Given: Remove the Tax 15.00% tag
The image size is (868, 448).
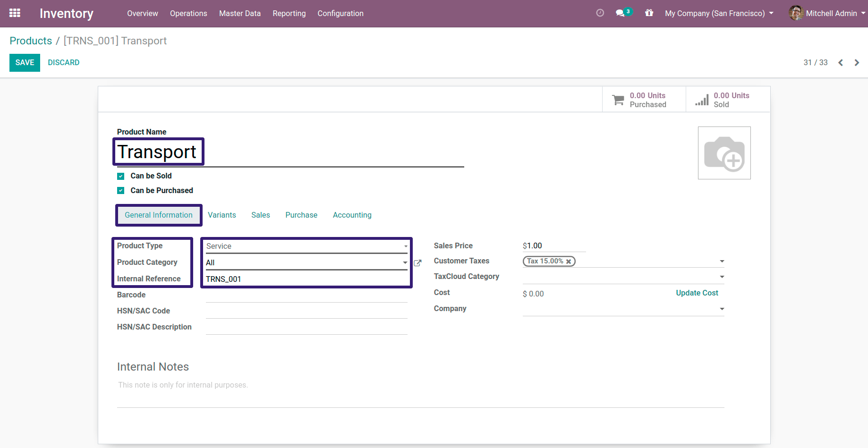Looking at the screenshot, I should (x=569, y=262).
